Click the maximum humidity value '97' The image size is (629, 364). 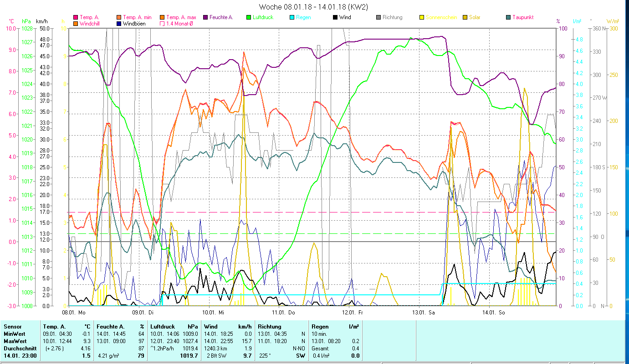tap(141, 341)
